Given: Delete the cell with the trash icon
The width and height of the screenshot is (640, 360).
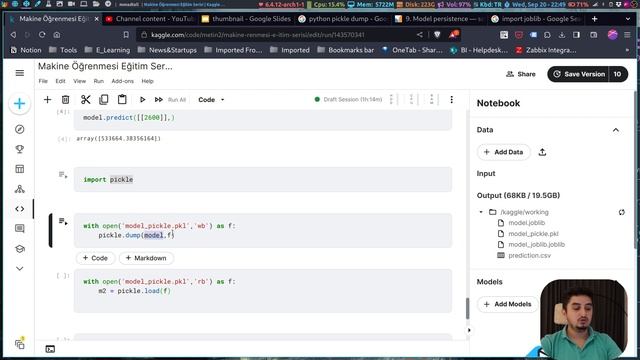Looking at the screenshot, I should click(65, 100).
